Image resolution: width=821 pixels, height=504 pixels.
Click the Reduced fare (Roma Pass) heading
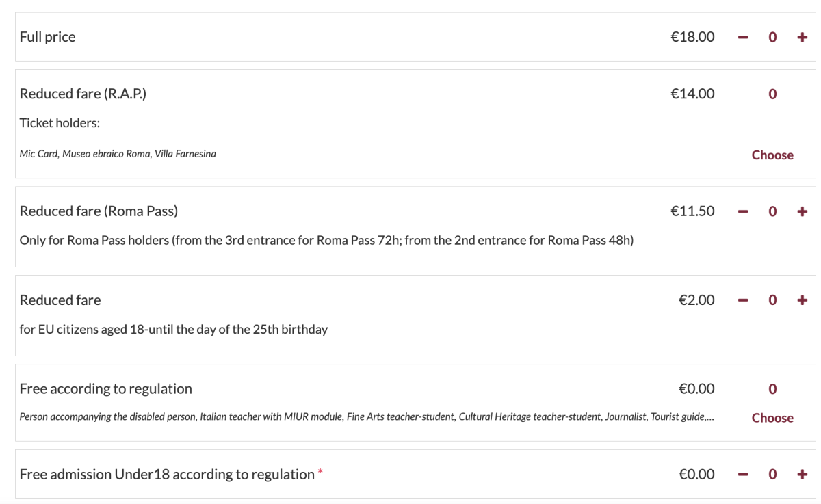pos(99,211)
